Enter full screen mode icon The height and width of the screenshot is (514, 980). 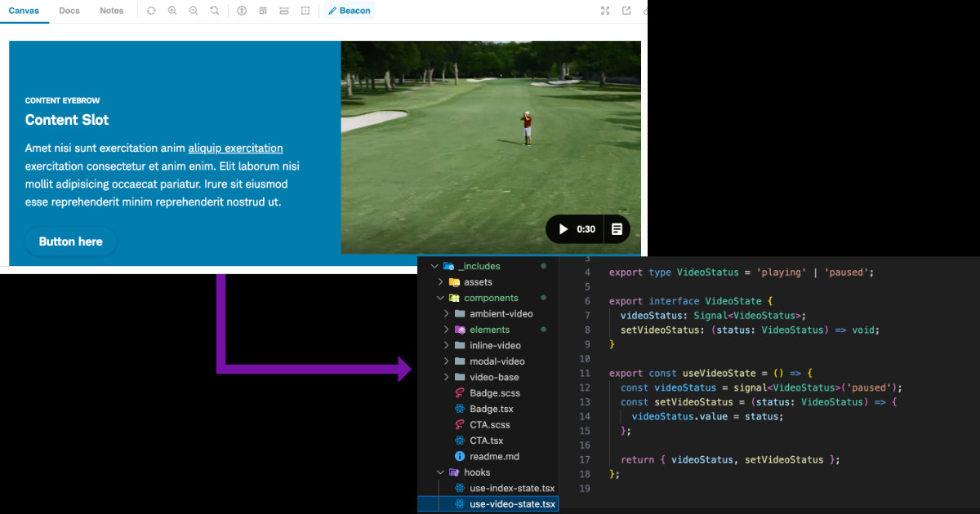(605, 11)
